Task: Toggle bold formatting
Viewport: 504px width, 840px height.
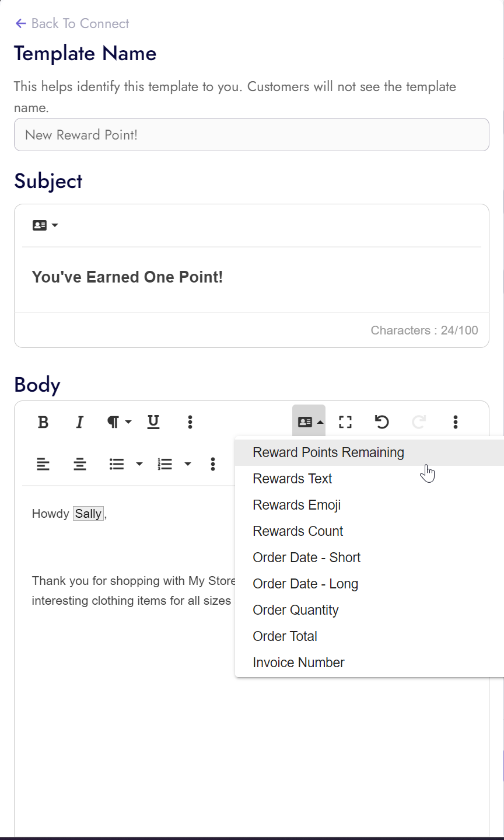Action: tap(43, 421)
